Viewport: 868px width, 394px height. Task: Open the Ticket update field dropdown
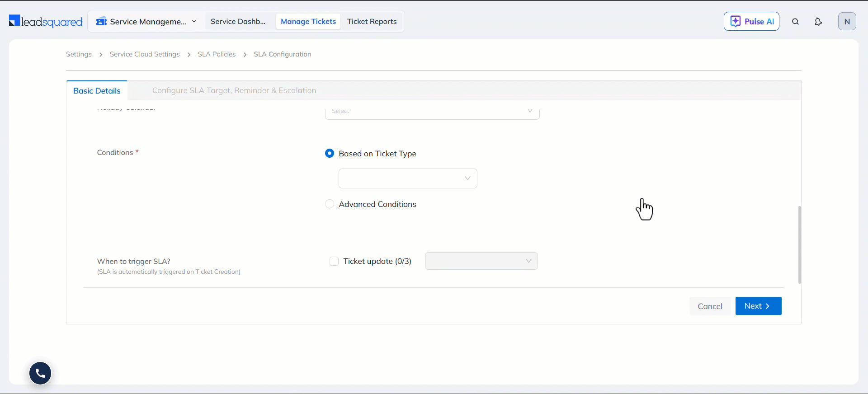[x=481, y=261]
